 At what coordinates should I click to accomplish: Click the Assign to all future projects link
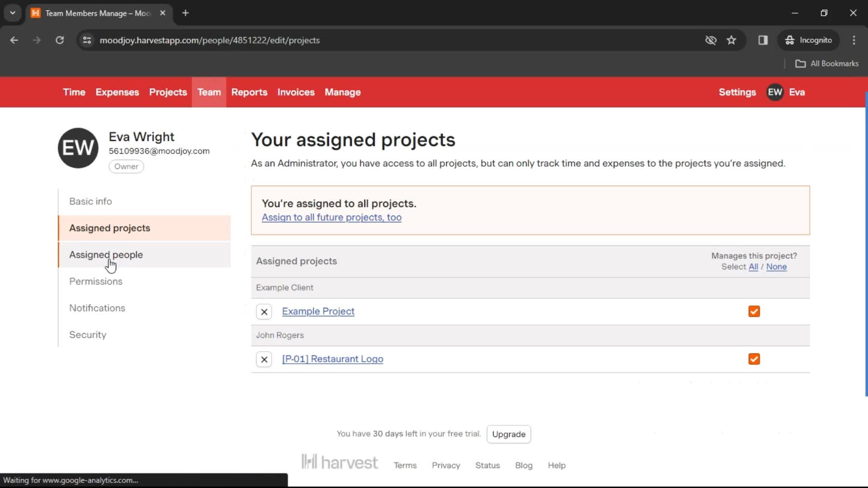tap(331, 217)
